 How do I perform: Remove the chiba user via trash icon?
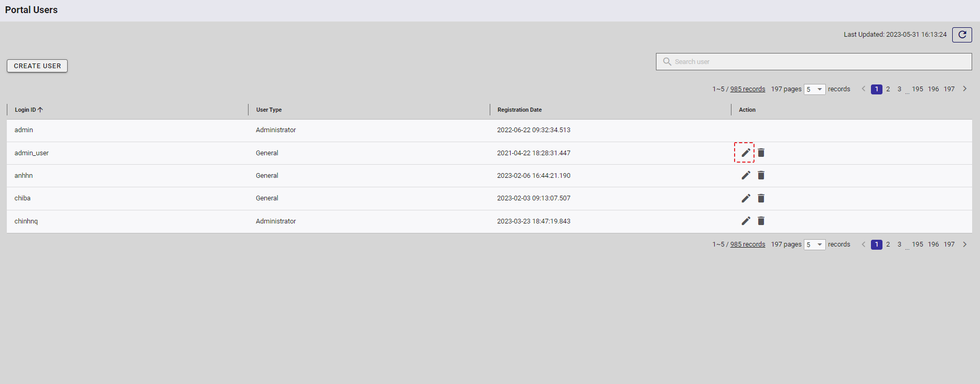761,198
